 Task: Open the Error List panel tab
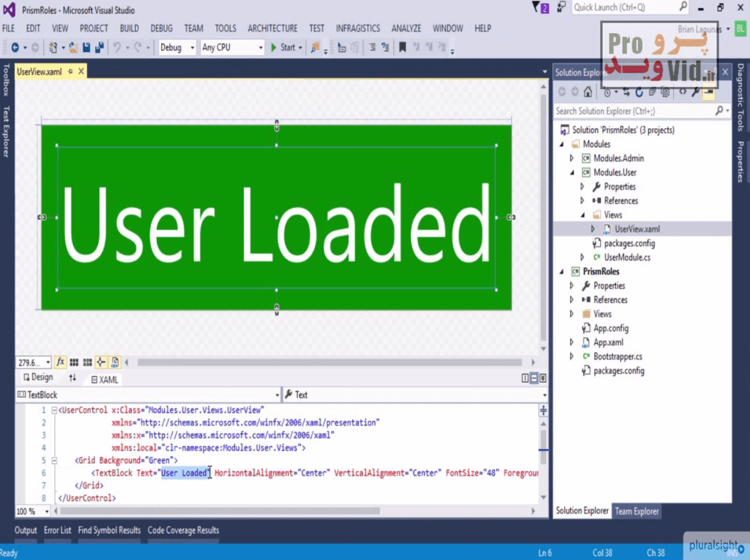[x=58, y=530]
